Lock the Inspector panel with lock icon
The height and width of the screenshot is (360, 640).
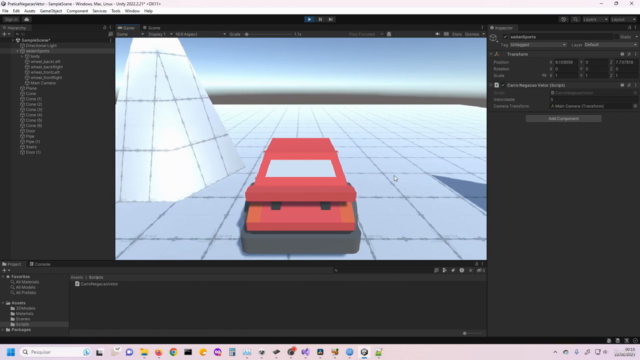point(629,28)
